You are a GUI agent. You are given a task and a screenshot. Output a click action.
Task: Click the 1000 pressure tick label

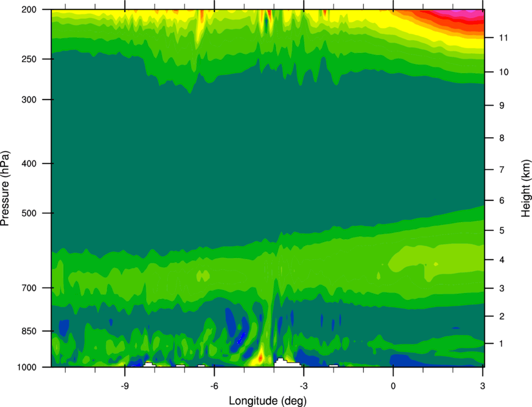[x=27, y=368]
